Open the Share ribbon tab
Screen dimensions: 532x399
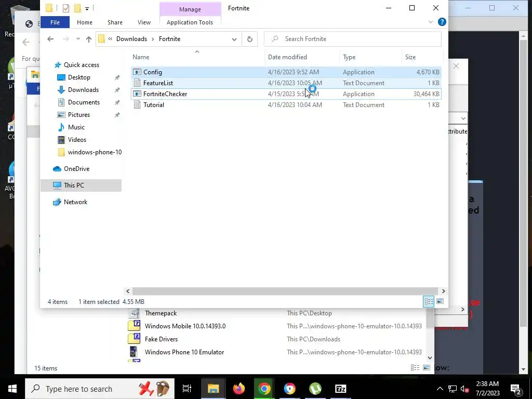click(115, 22)
